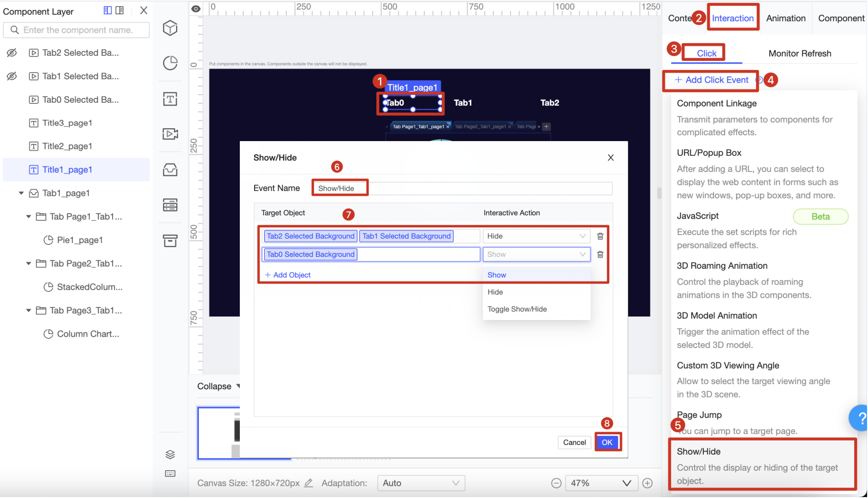Confirm dialog with OK button

pos(607,442)
